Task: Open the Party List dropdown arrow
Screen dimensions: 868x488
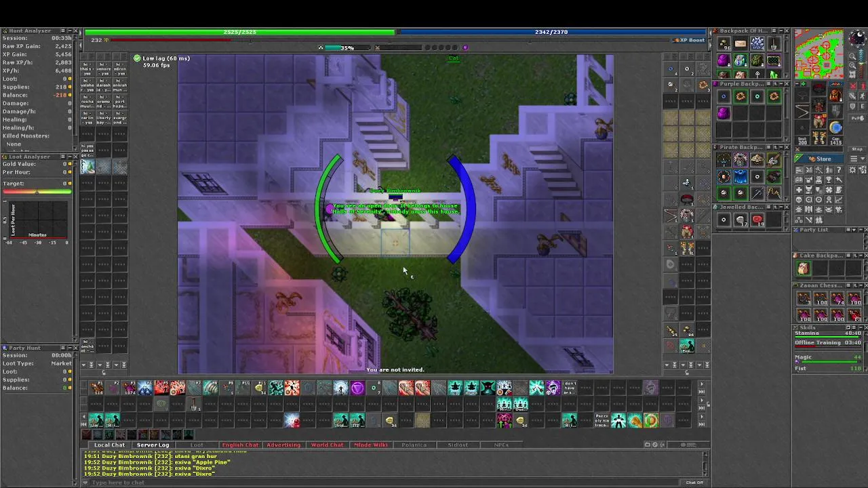Action: tap(854, 230)
